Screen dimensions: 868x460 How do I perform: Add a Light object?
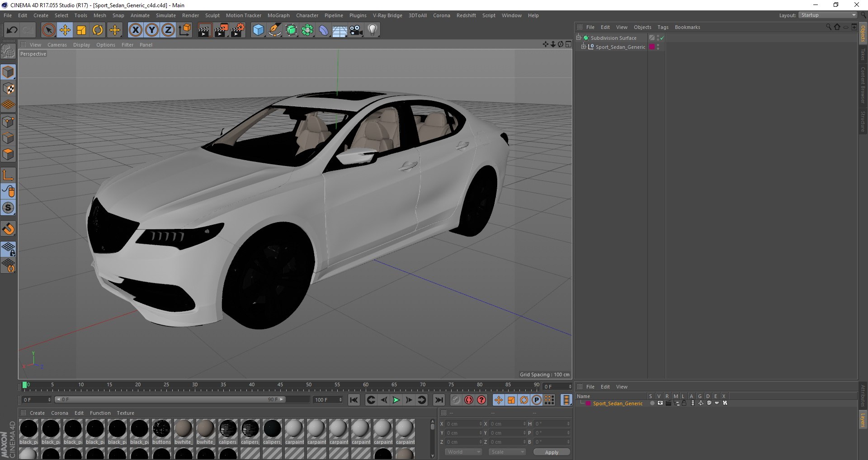(373, 30)
